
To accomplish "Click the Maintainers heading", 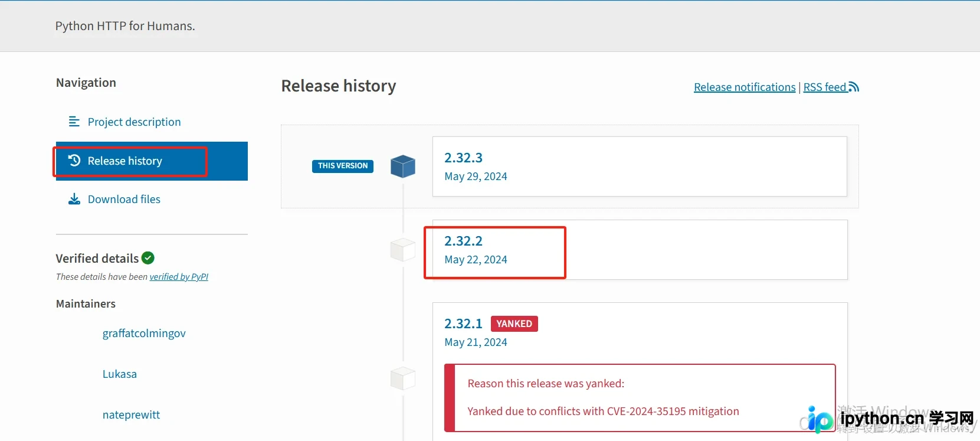I will click(x=86, y=304).
